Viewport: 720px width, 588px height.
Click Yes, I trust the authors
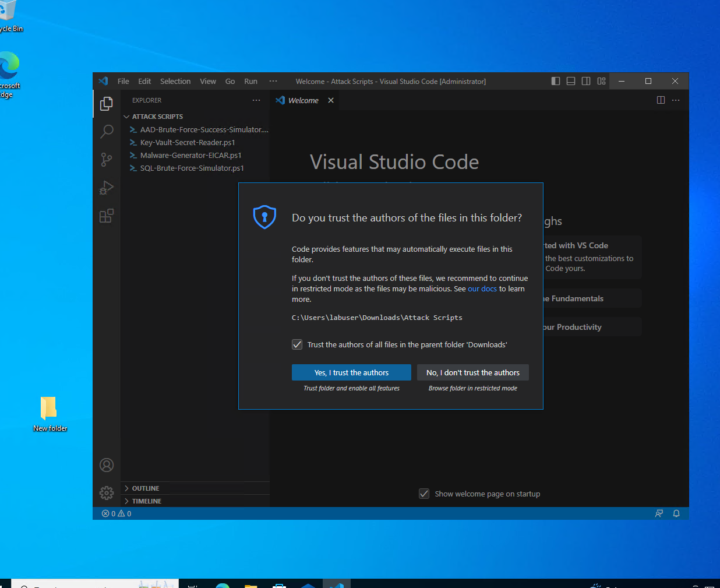click(351, 372)
